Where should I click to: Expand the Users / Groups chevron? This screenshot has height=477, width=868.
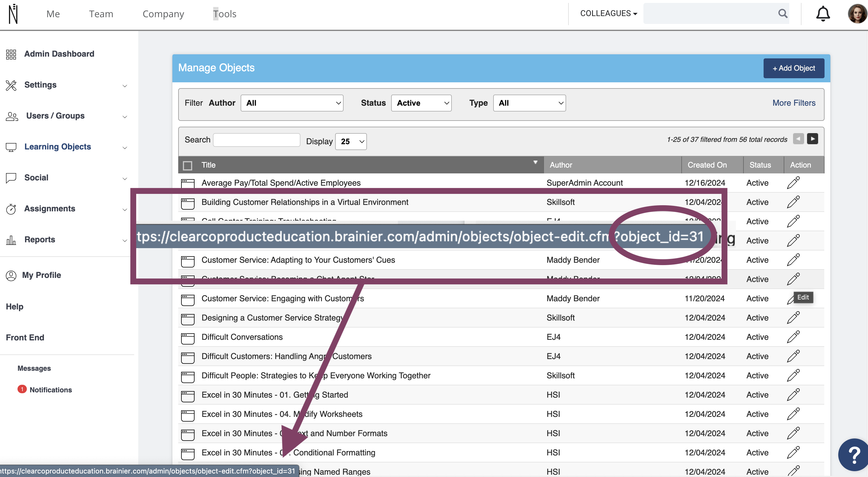[125, 117]
